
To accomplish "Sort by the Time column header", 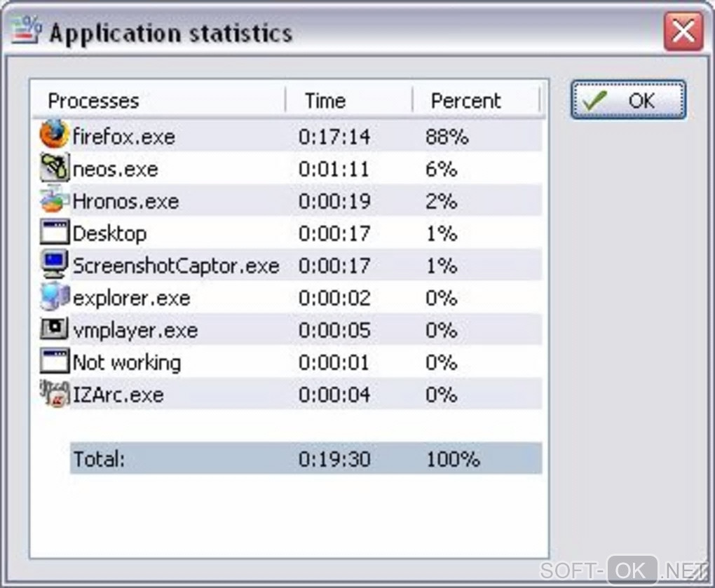I will click(349, 100).
